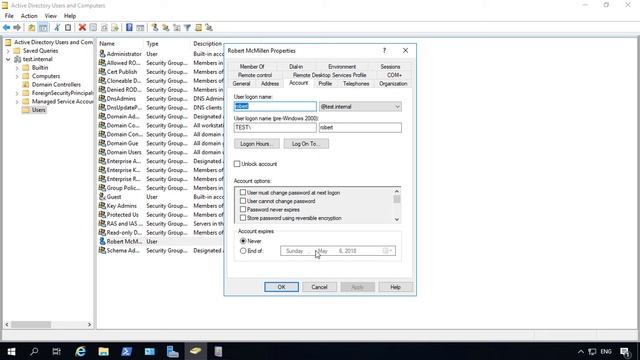Select the Guest user icon in list
This screenshot has height=360, width=640.
coord(102,196)
